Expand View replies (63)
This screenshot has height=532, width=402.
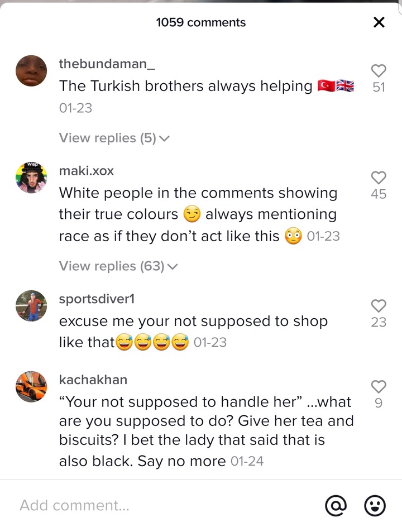point(118,266)
